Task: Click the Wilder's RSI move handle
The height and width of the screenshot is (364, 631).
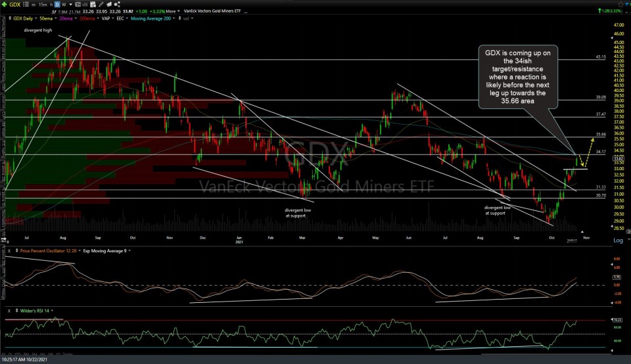Action: [16, 311]
